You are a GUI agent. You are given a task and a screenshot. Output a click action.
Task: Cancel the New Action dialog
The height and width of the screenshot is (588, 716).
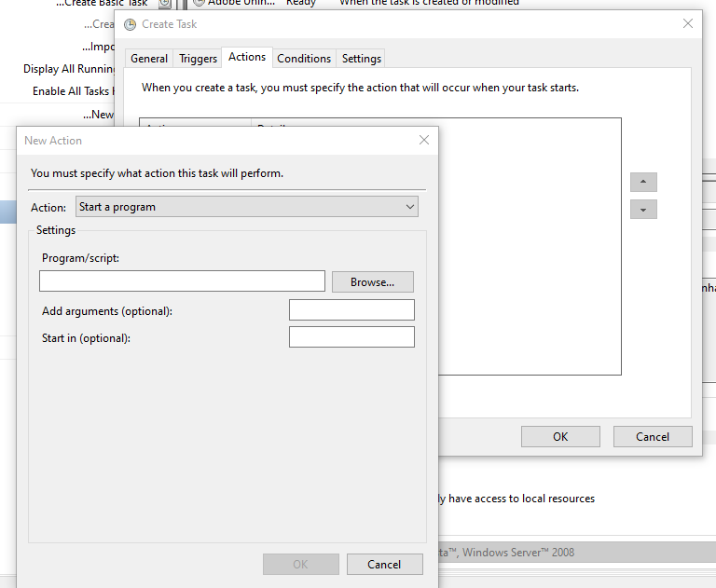point(384,565)
